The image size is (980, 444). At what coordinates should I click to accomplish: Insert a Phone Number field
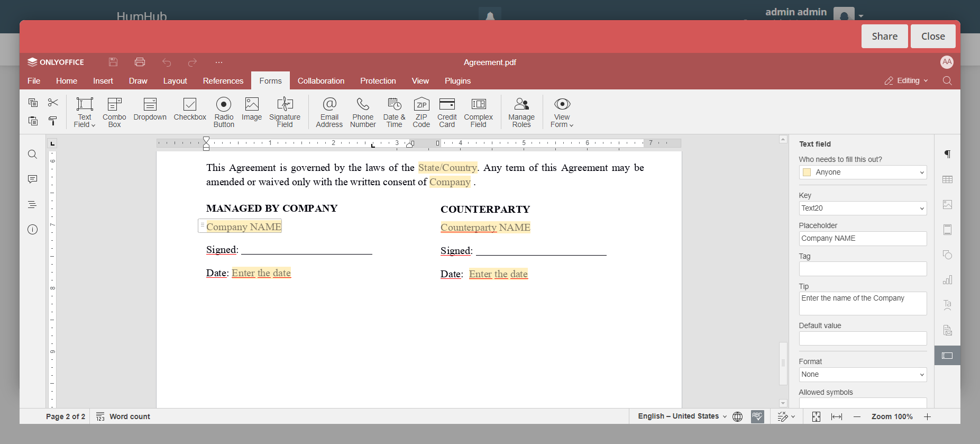(363, 112)
